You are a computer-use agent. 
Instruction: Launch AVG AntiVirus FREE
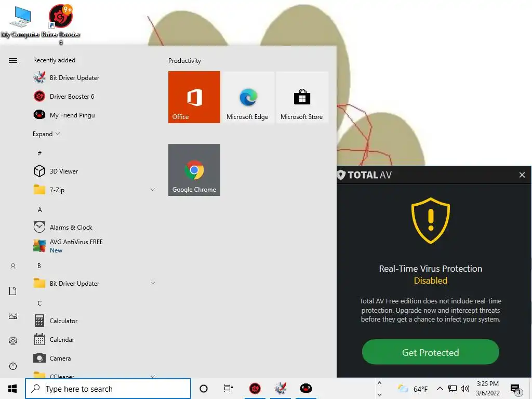pyautogui.click(x=94, y=246)
